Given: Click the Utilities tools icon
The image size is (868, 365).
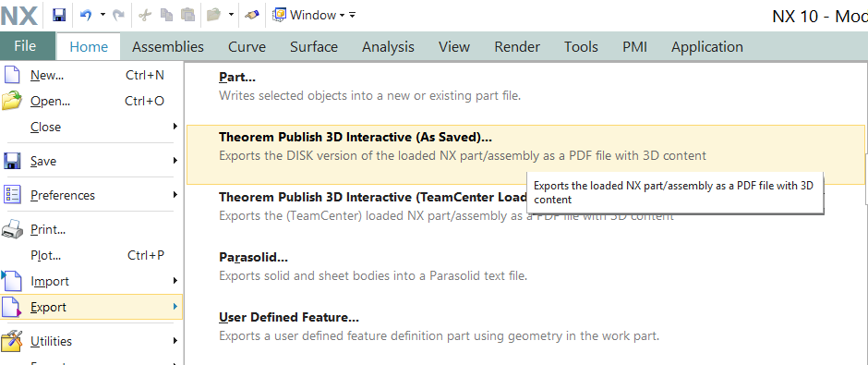Looking at the screenshot, I should 12,341.
